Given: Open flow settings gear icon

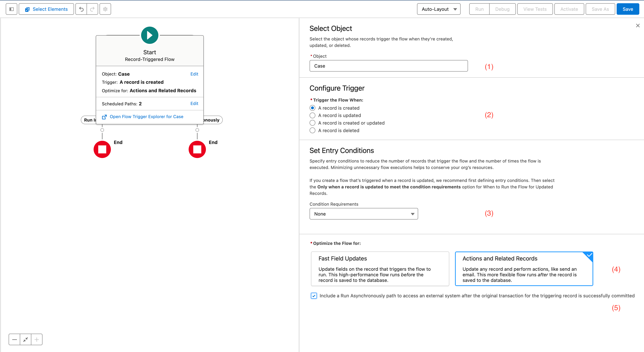Looking at the screenshot, I should pos(105,9).
